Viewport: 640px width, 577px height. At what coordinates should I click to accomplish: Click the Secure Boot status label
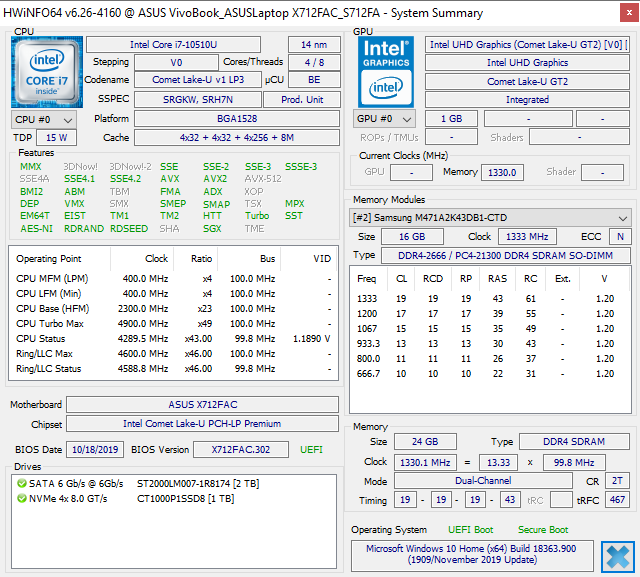click(x=543, y=530)
